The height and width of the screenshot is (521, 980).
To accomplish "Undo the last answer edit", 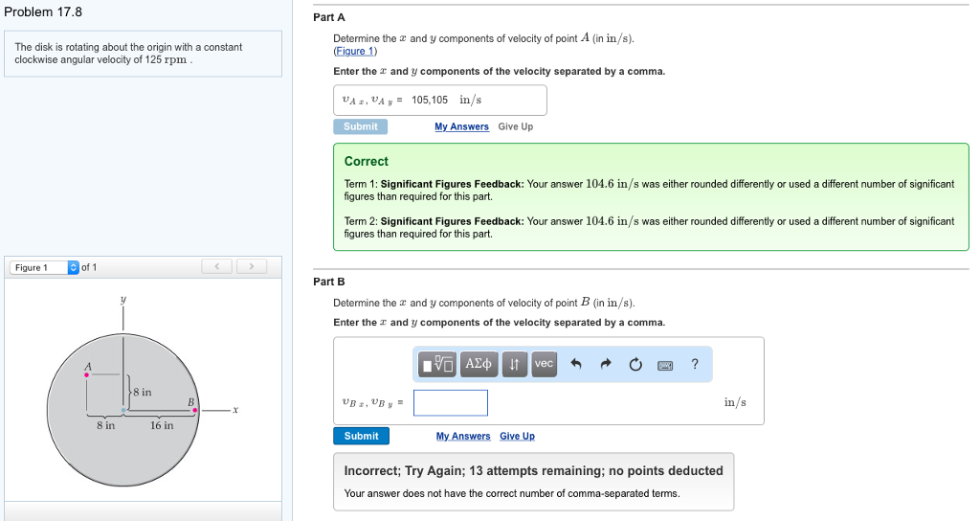I will [575, 364].
